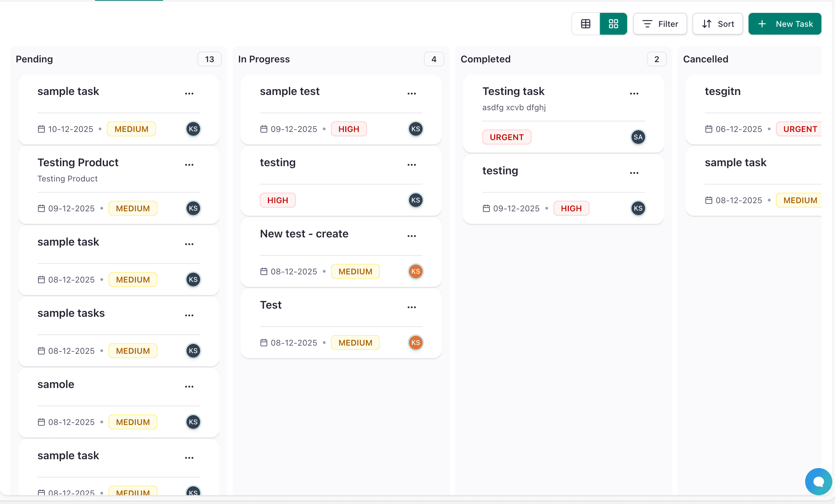Image resolution: width=835 pixels, height=504 pixels.
Task: Click KS avatar on 'Testing Product' card
Action: [193, 208]
